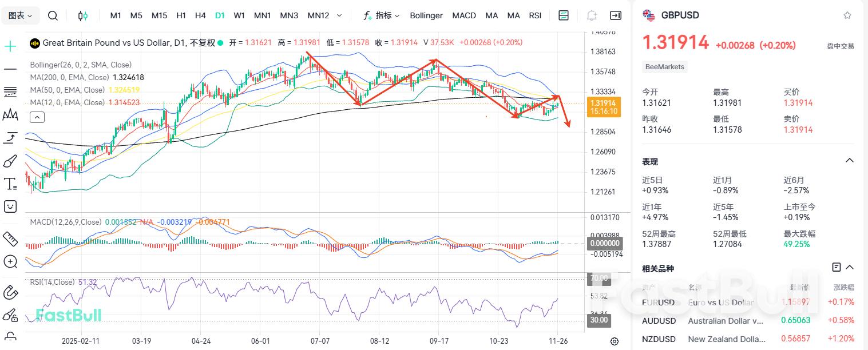Click the candlestick chart type icon
Image resolution: width=868 pixels, height=350 pixels.
coord(83,15)
